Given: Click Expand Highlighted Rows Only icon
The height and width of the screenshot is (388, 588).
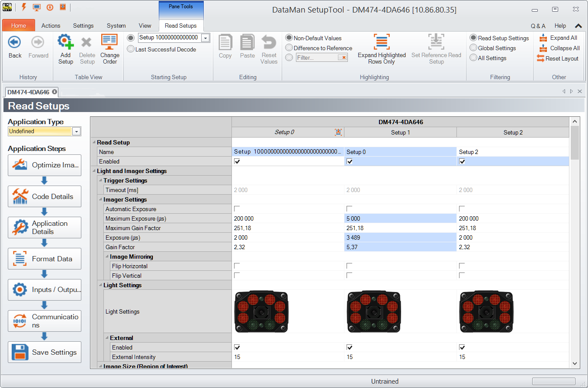Looking at the screenshot, I should coord(381,42).
